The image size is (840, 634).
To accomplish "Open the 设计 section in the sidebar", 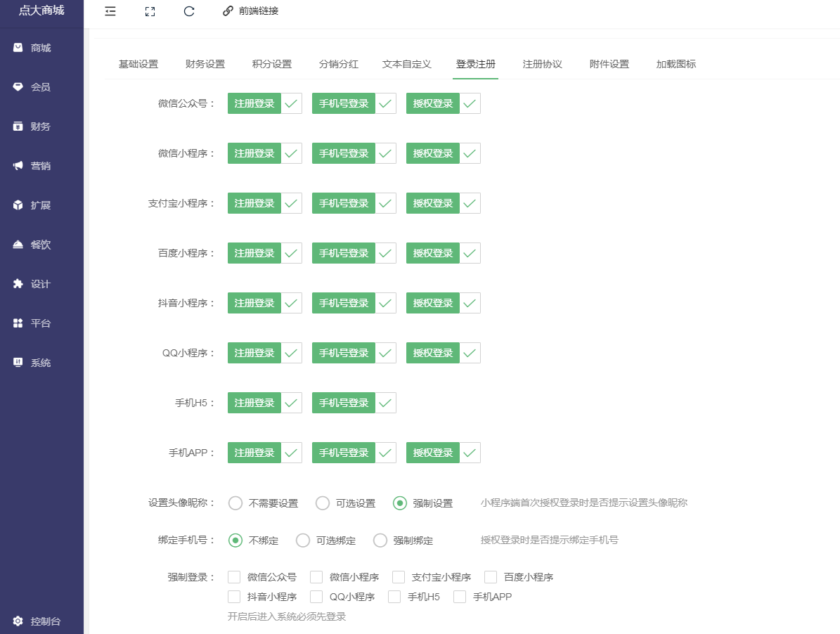I will tap(41, 283).
